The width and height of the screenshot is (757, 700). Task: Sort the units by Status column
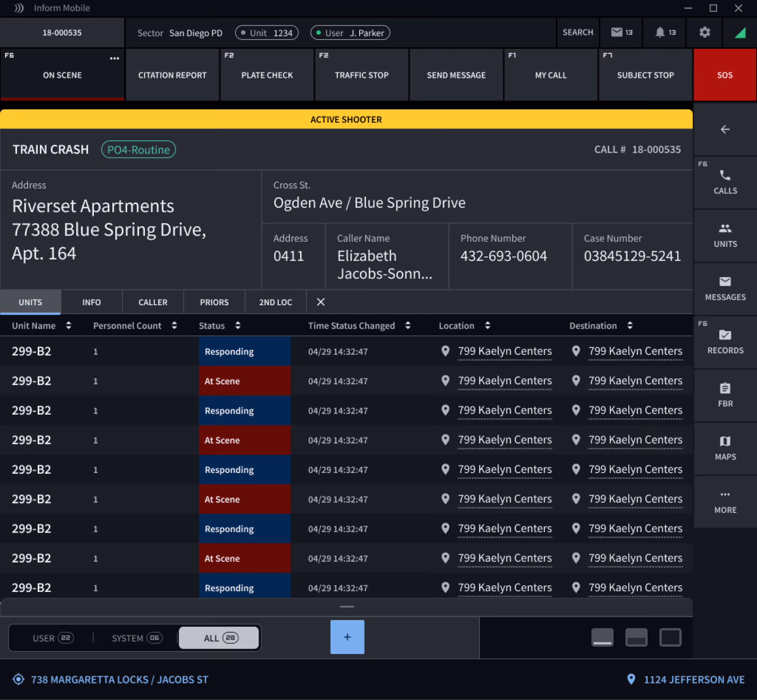pyautogui.click(x=238, y=325)
